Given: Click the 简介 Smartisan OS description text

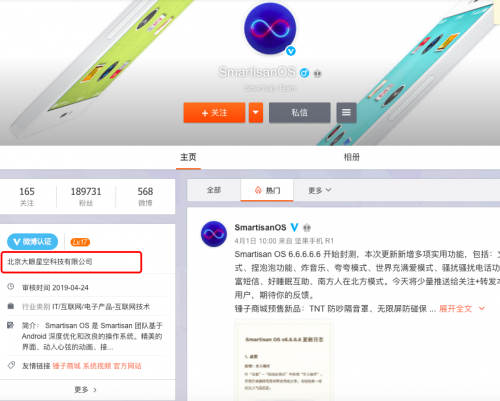Looking at the screenshot, I should pos(92,336).
